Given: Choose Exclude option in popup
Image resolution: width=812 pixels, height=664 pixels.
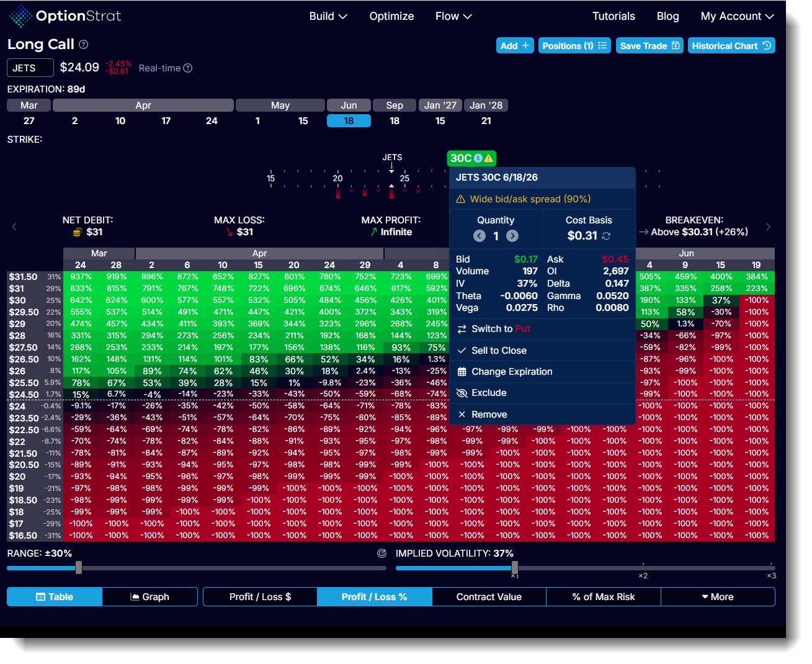Looking at the screenshot, I should click(x=543, y=393).
